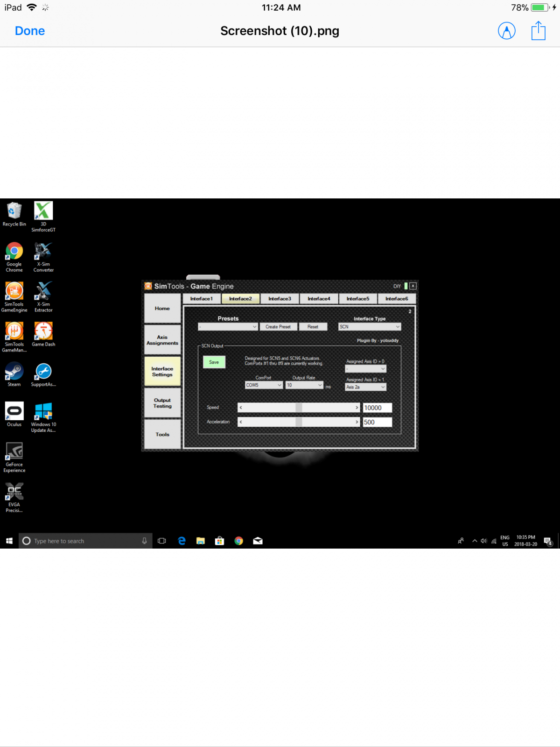Open the X-Sim Converter desktop shortcut

pyautogui.click(x=43, y=257)
